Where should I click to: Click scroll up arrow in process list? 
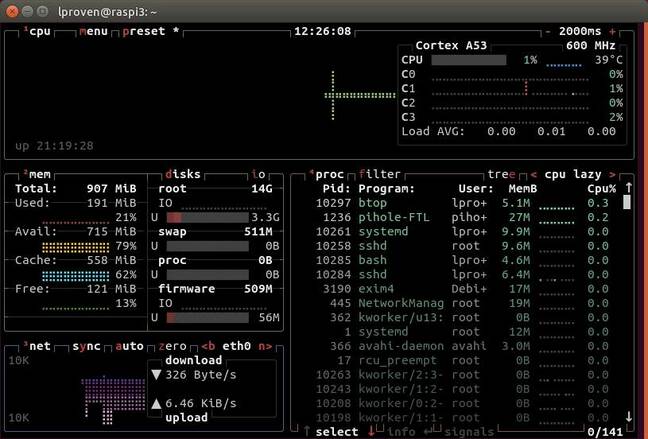(629, 188)
